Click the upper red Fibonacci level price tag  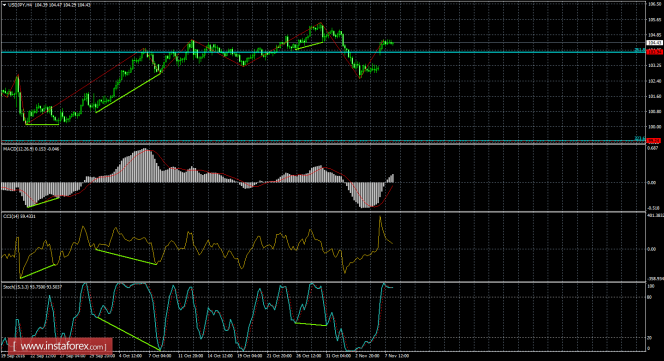(x=655, y=51)
